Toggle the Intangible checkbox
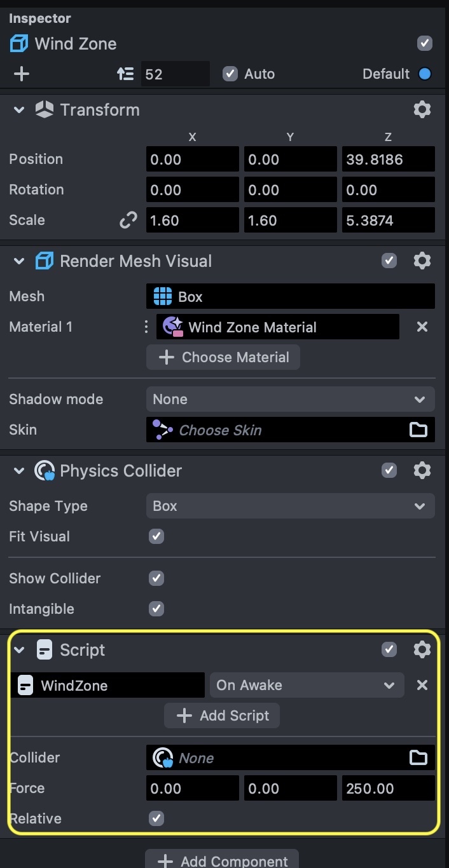 [156, 609]
